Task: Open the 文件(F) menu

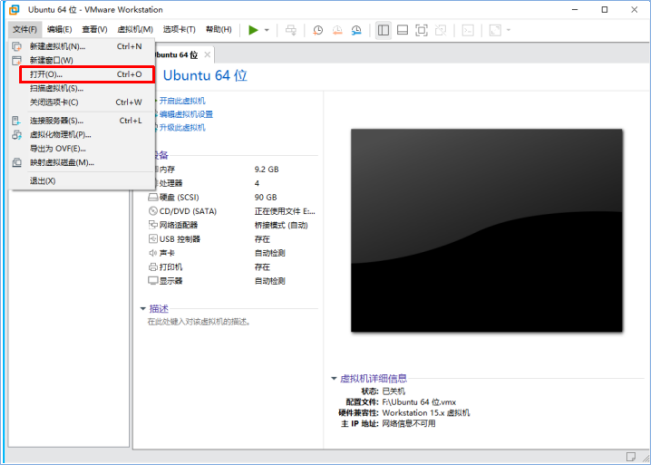Action: [25, 29]
